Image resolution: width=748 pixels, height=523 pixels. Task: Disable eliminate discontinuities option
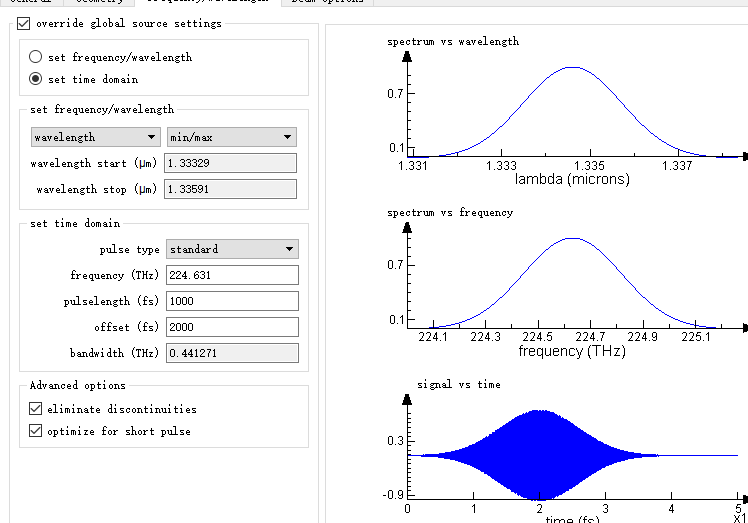point(35,409)
